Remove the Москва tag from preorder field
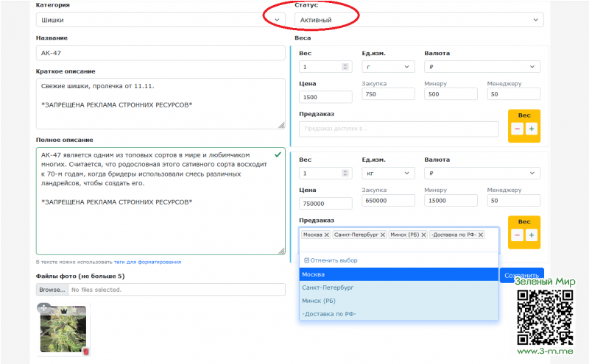The width and height of the screenshot is (589, 364). pos(327,235)
